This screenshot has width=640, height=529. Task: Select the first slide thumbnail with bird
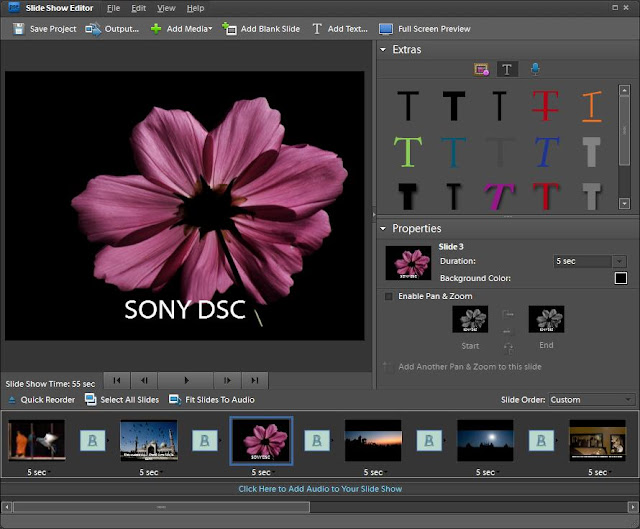pyautogui.click(x=37, y=440)
